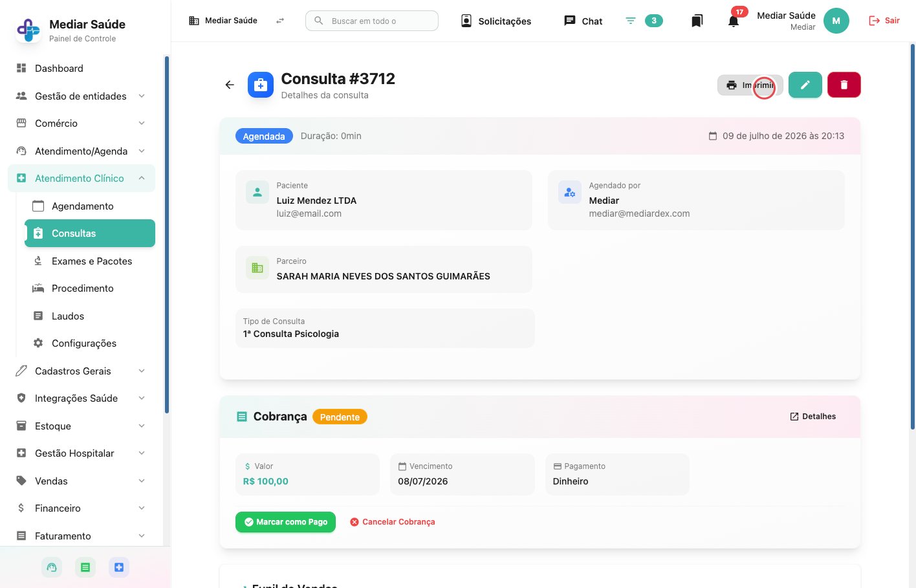Click the blue medical plus bottom icon
The image size is (916, 588).
(119, 567)
